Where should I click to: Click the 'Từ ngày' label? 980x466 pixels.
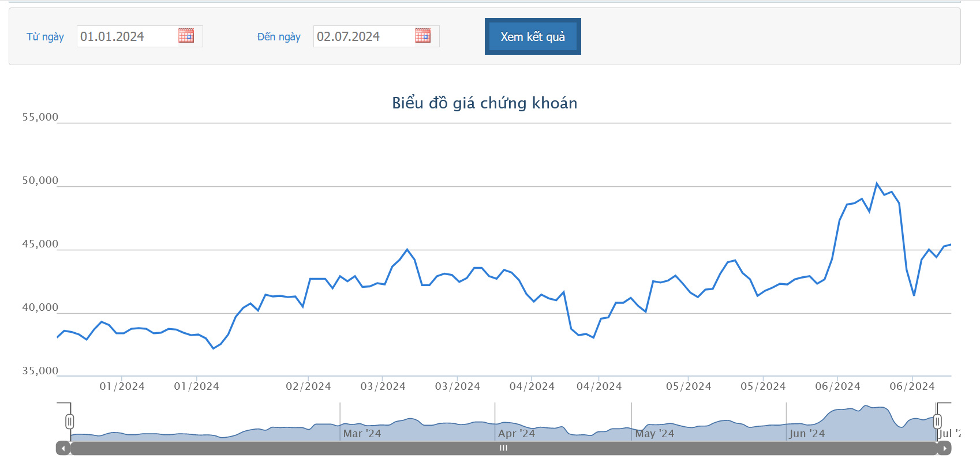45,37
